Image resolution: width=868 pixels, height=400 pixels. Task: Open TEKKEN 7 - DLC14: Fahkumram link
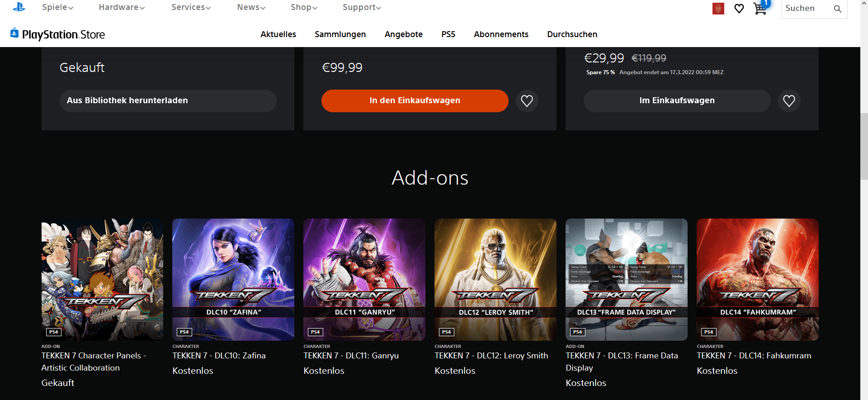(754, 356)
